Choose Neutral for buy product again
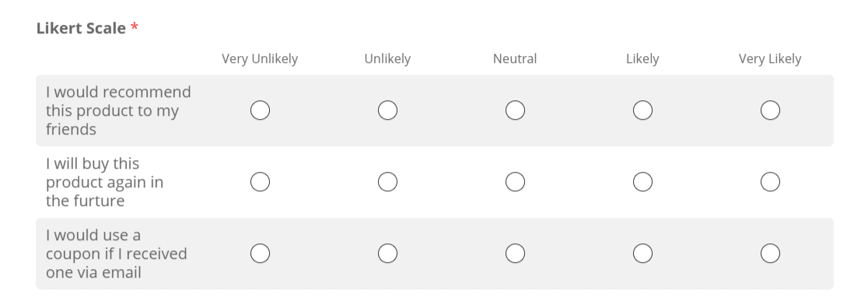868x308 pixels. pos(515,182)
